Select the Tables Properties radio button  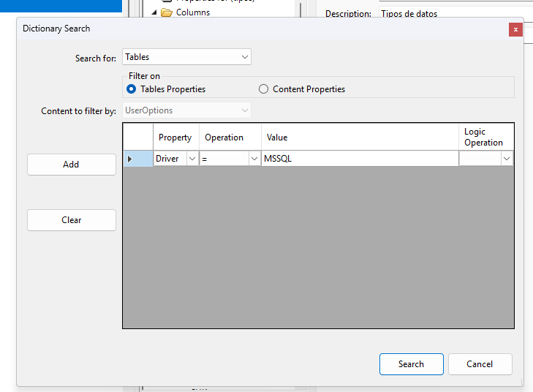click(132, 89)
